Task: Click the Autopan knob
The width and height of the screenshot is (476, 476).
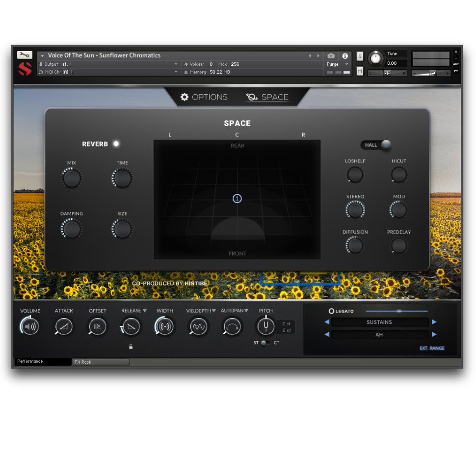Action: point(232,327)
